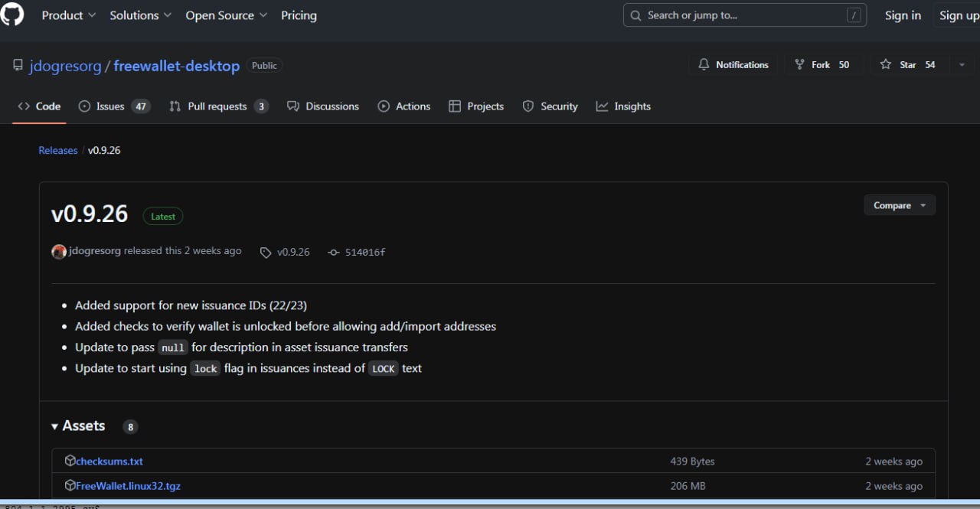Click the uppercase LOCK code snippet
Screen dimensions: 980x509
pos(384,369)
